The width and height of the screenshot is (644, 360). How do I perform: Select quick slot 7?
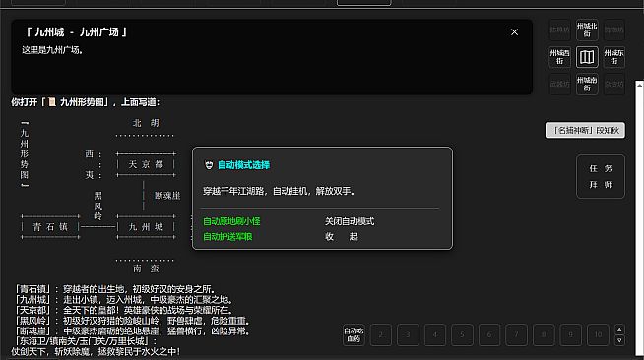516,335
